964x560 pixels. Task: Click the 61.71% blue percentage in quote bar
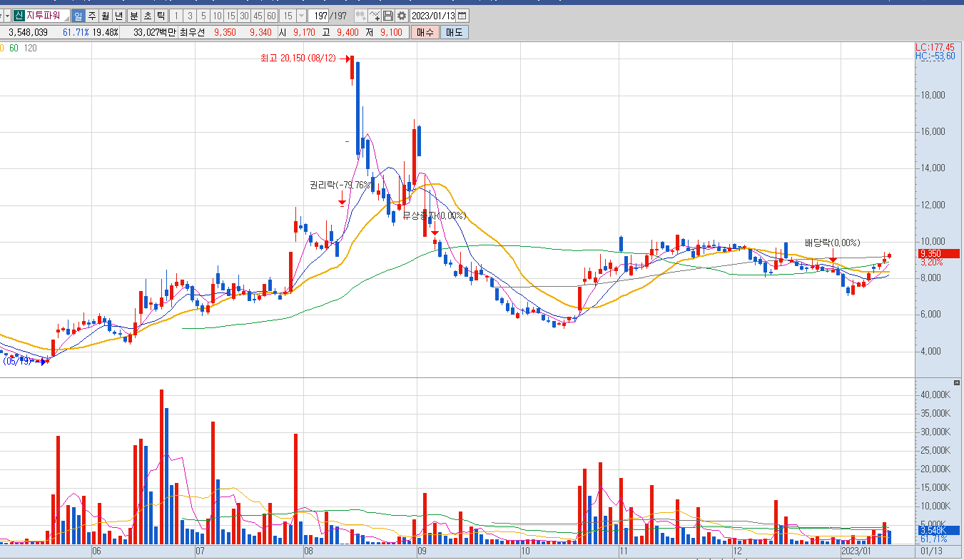(76, 32)
